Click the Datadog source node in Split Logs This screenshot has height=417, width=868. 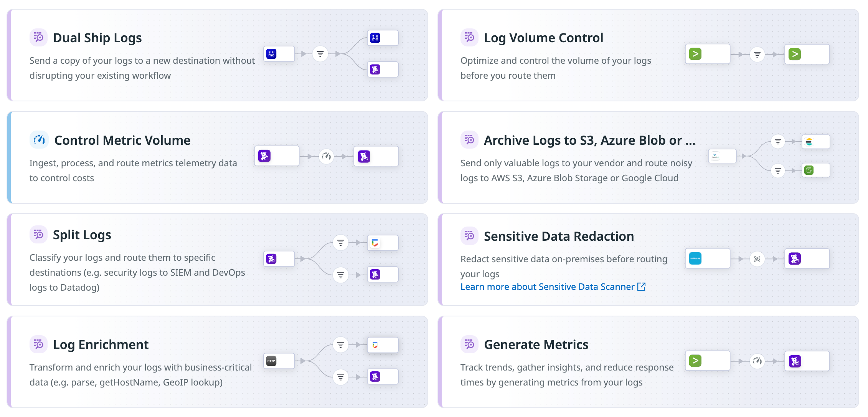tap(279, 259)
